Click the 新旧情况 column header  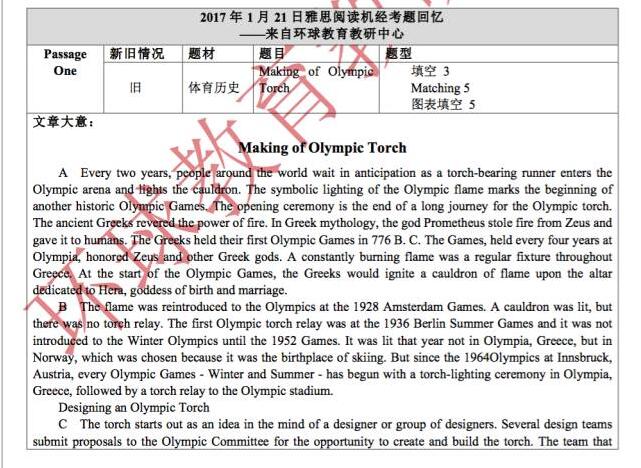137,54
